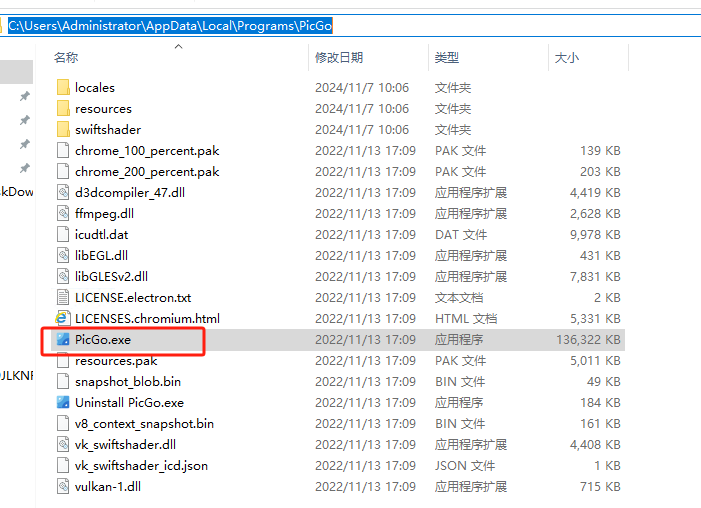Sort by the 大小 column header
701x508 pixels.
pyautogui.click(x=566, y=58)
